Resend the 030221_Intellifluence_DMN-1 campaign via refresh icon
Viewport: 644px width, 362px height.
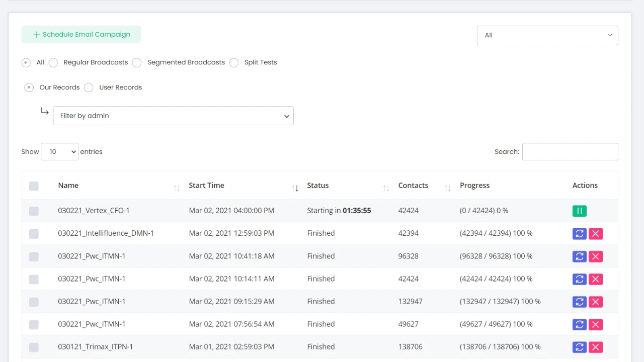[x=580, y=234]
